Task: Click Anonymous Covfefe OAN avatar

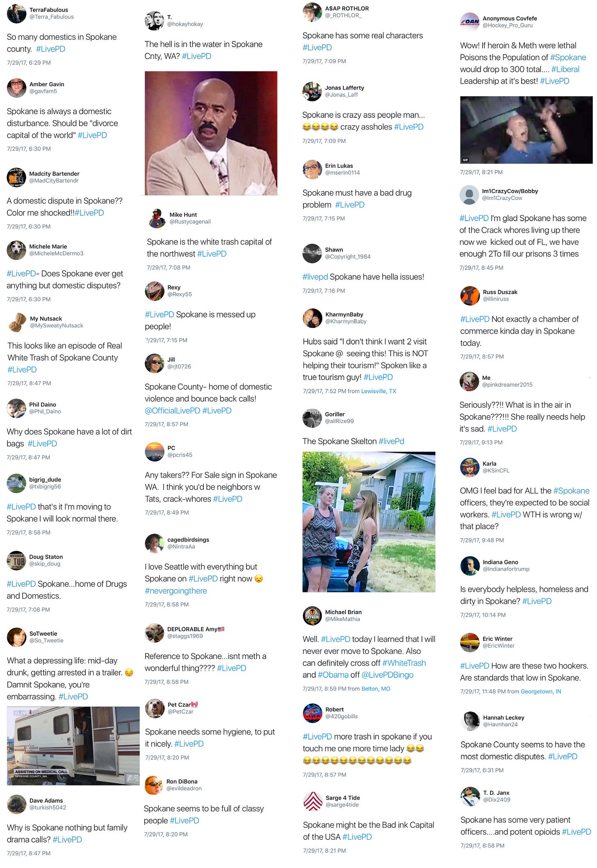Action: (x=469, y=22)
